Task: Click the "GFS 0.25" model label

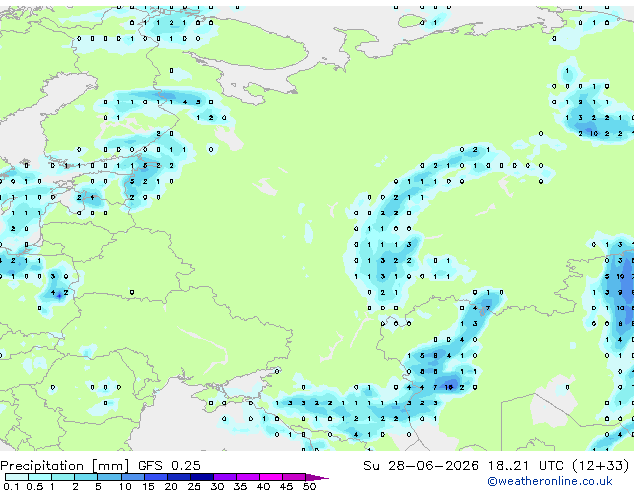Action: tap(169, 465)
